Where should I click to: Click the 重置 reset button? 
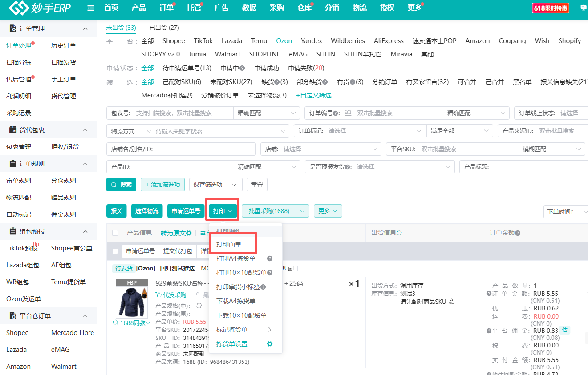(257, 185)
